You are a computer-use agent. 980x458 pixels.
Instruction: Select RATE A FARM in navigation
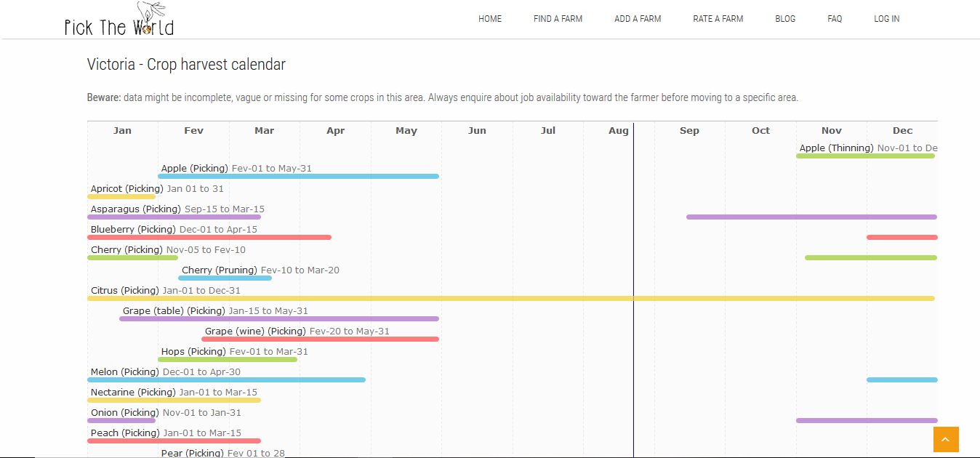pyautogui.click(x=718, y=19)
